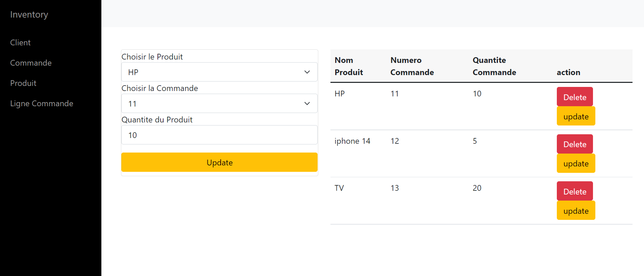The height and width of the screenshot is (276, 644).
Task: Delete the iphone 14 row
Action: point(574,144)
